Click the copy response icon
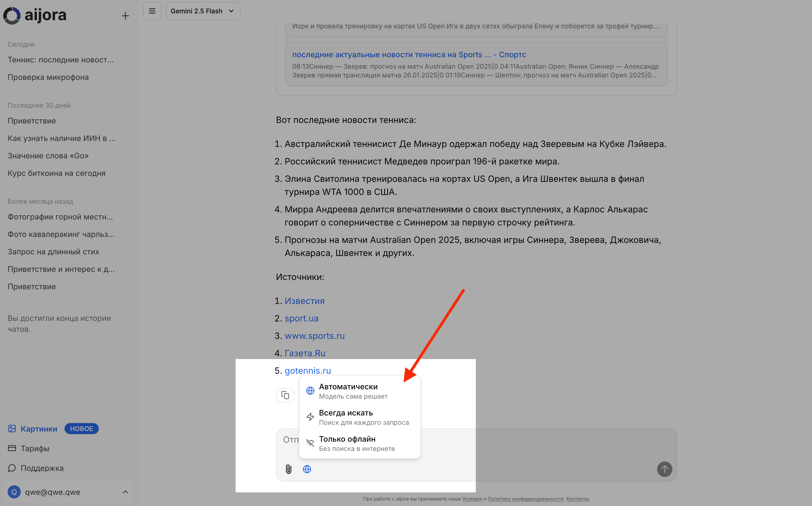Viewport: 812px width, 506px height. (x=285, y=395)
